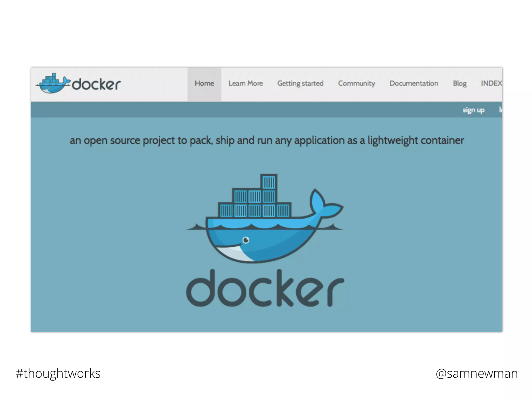Click the top single container on the whale
Viewport: 532px width, 399px height.
[269, 182]
